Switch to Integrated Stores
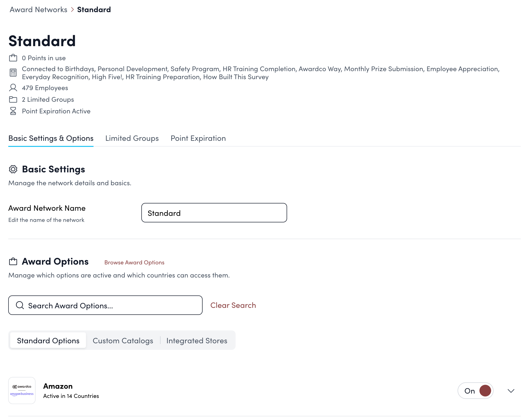The image size is (529, 420). 196,340
